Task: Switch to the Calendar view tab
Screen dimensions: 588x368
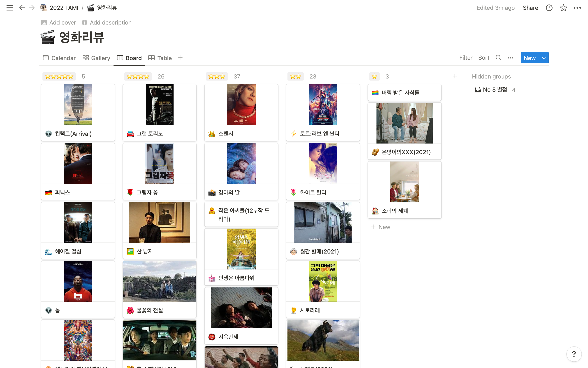Action: tap(59, 58)
